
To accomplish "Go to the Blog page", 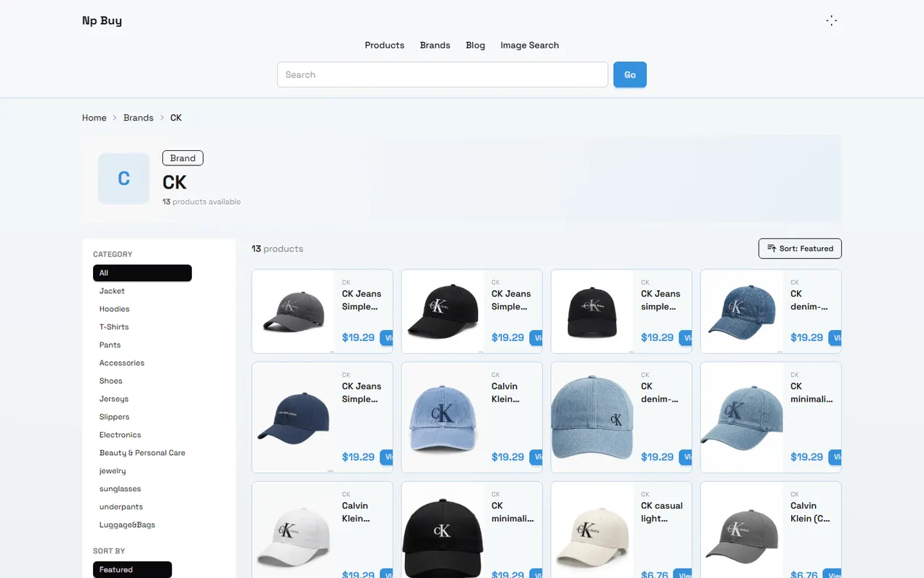I will click(x=475, y=45).
